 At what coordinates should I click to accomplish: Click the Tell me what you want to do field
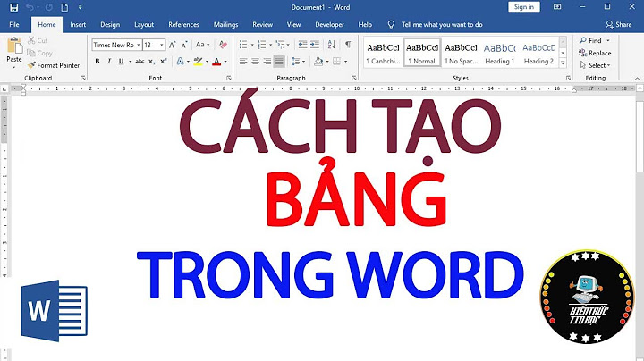442,25
